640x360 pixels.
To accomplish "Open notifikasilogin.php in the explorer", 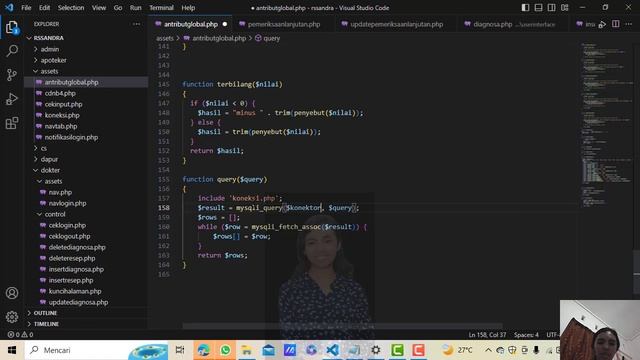I will (71, 137).
